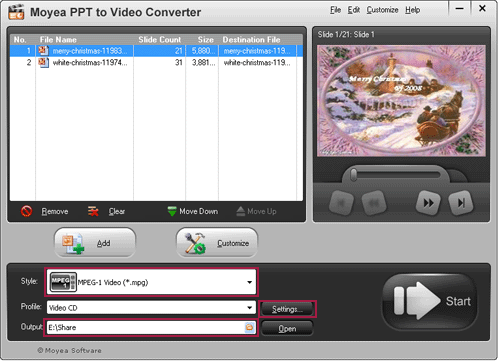The height and width of the screenshot is (362, 500).
Task: Click the Remove label
Action: coord(55,211)
